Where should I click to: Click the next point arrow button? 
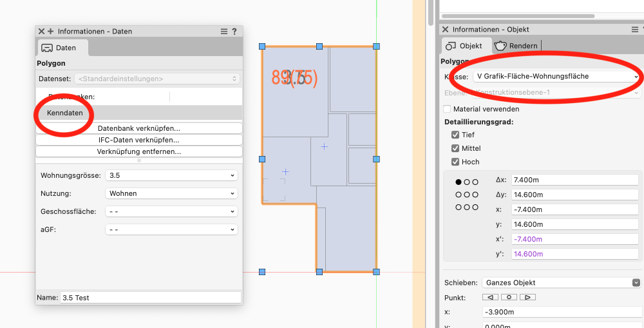click(x=527, y=297)
